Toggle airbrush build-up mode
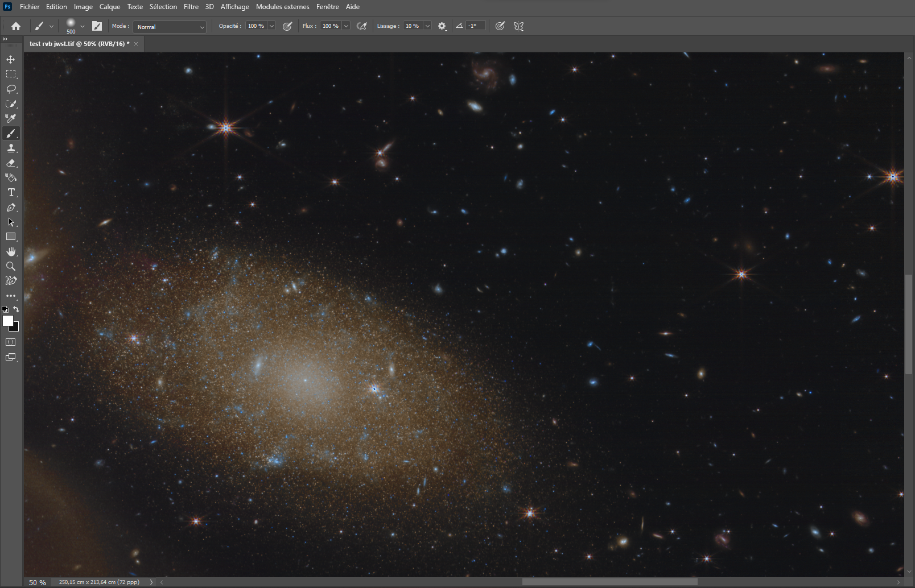The image size is (915, 588). (x=361, y=26)
